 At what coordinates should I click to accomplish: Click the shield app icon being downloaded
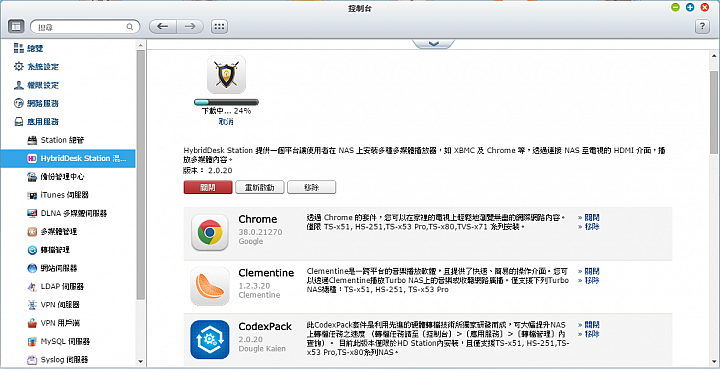coord(226,75)
